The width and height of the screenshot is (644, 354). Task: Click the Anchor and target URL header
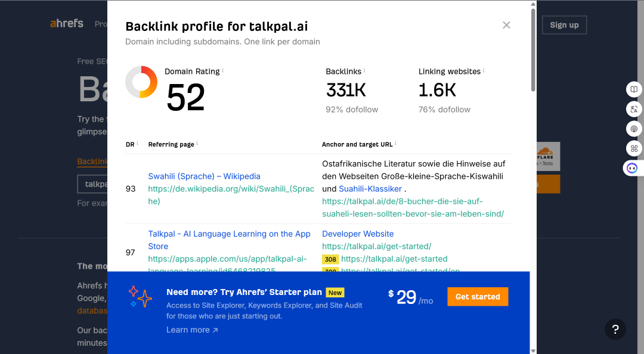(357, 145)
